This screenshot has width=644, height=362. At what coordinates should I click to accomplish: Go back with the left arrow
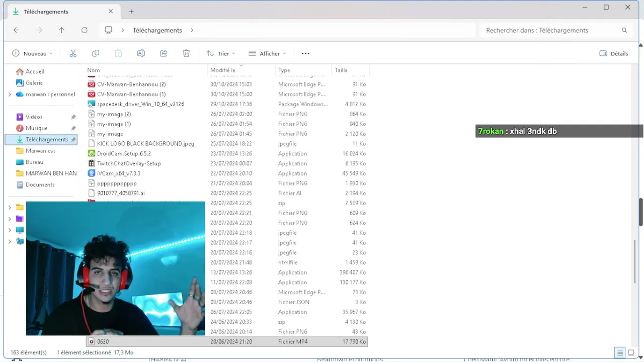click(x=16, y=30)
